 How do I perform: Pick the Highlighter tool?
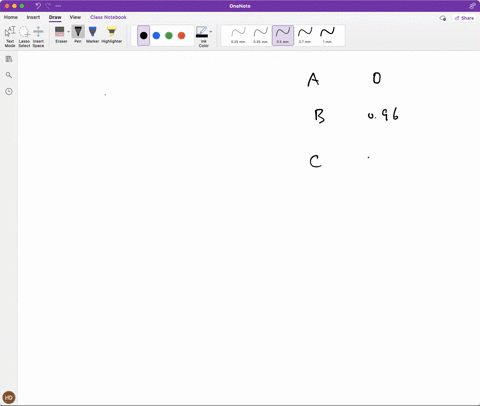[112, 35]
